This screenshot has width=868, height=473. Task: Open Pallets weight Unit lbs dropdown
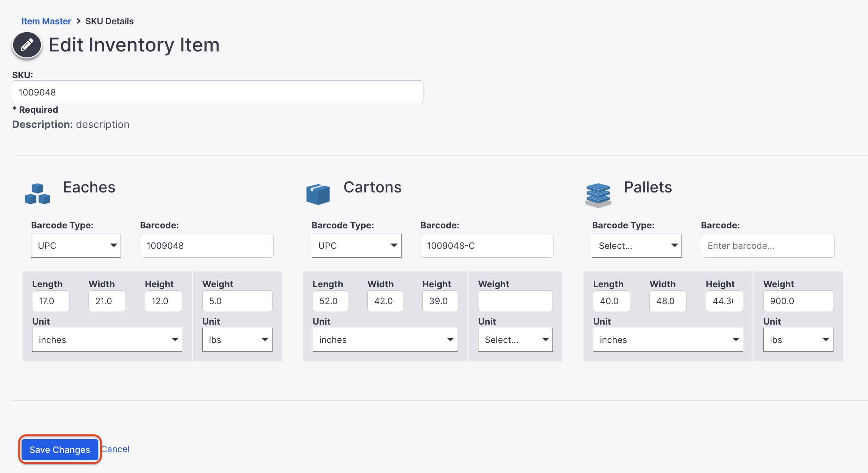pos(798,340)
